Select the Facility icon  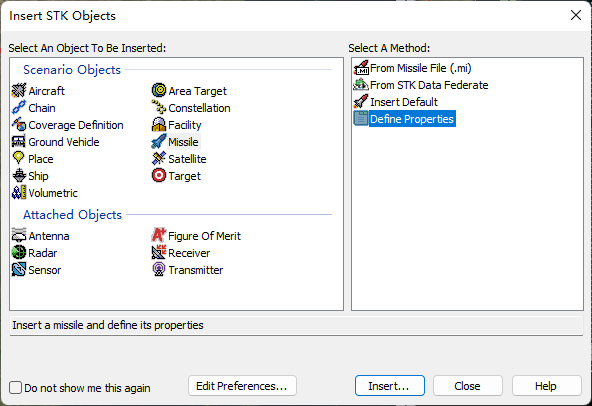(159, 125)
